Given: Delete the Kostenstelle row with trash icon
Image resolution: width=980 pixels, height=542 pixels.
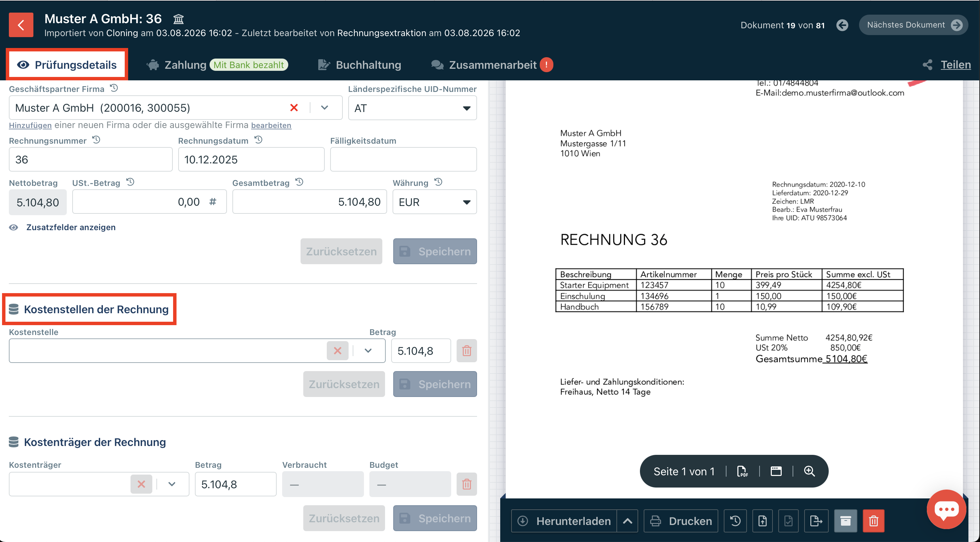Looking at the screenshot, I should 466,351.
